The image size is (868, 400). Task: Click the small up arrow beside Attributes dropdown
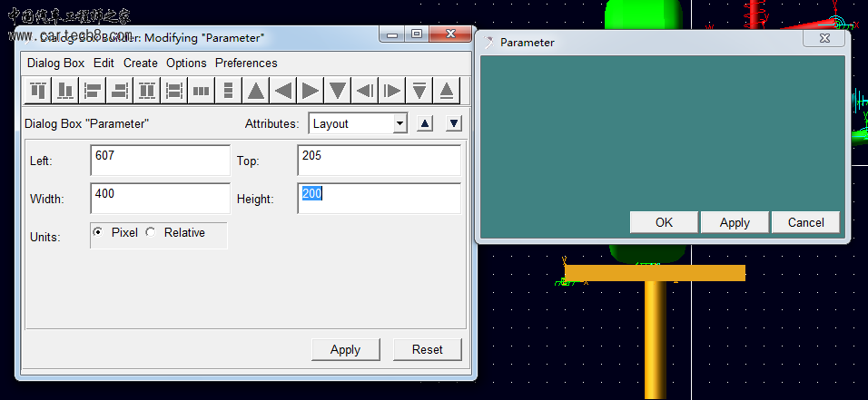424,123
